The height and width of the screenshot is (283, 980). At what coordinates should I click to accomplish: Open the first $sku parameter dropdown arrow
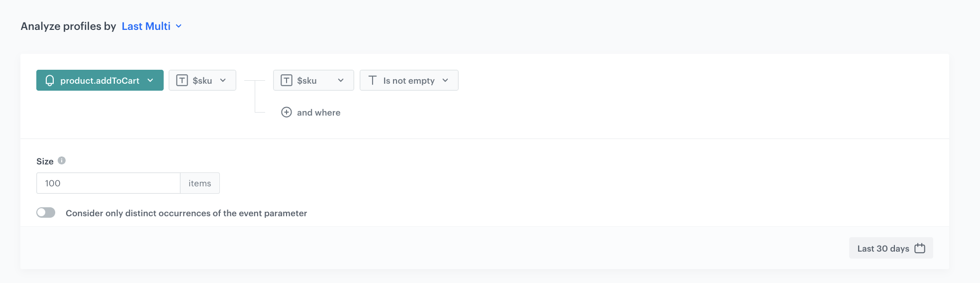[x=223, y=81]
